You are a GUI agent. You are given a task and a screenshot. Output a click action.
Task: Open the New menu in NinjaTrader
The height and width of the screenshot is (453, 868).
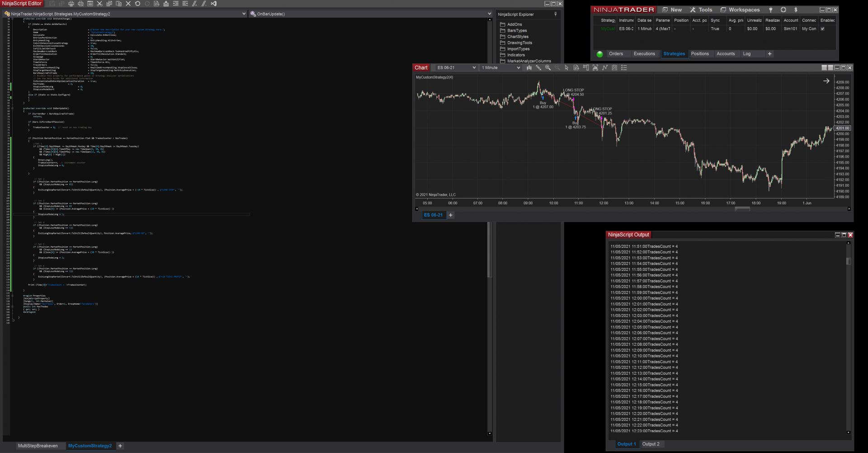[x=672, y=10]
